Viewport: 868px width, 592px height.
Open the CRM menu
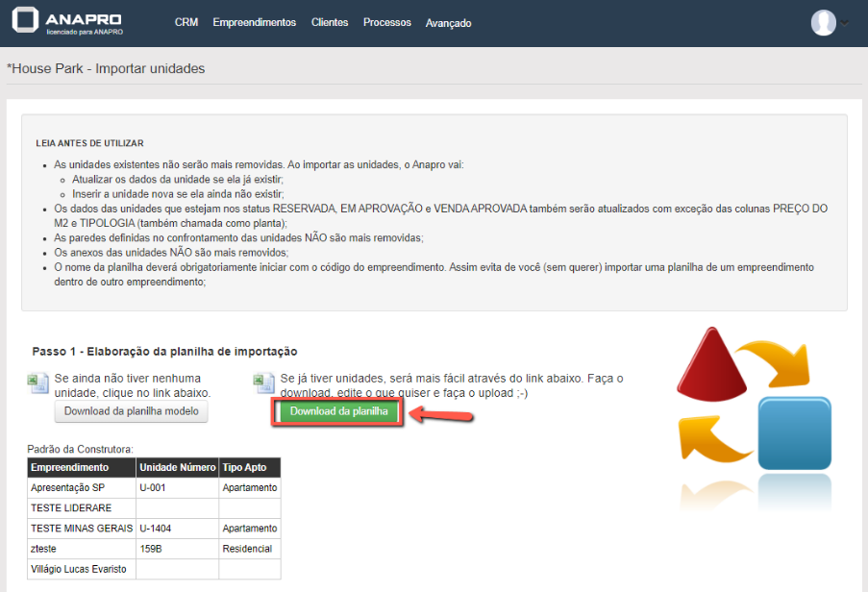pos(186,23)
